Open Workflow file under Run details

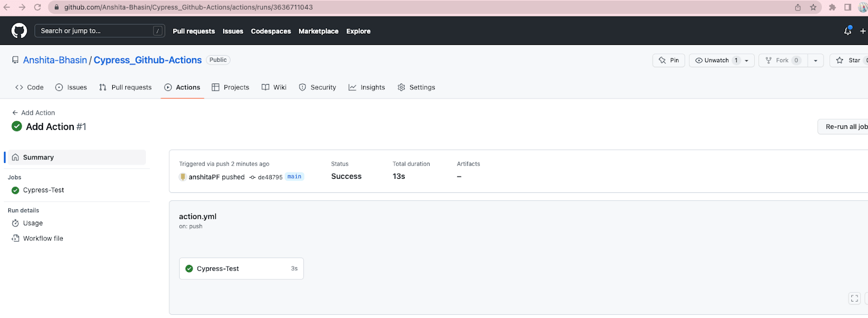(43, 238)
